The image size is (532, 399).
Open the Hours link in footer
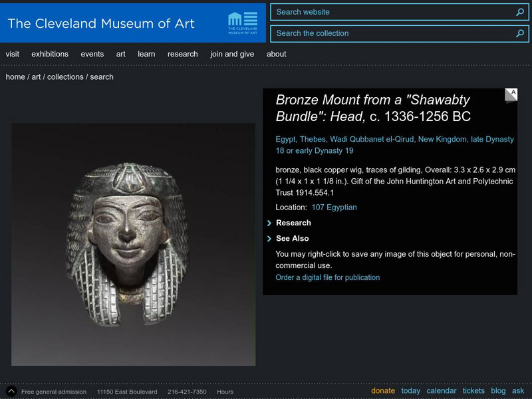(225, 392)
